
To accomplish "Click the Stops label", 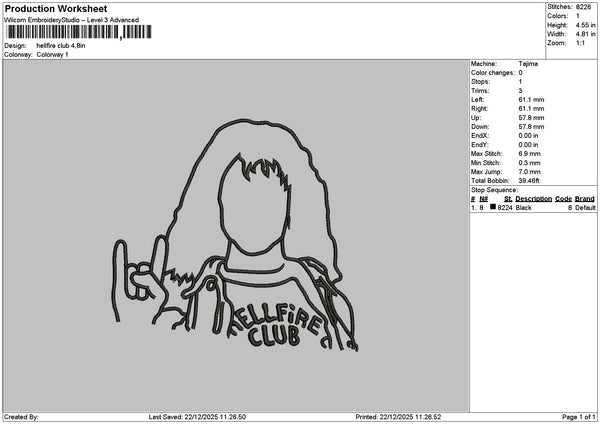I will 480,82.
